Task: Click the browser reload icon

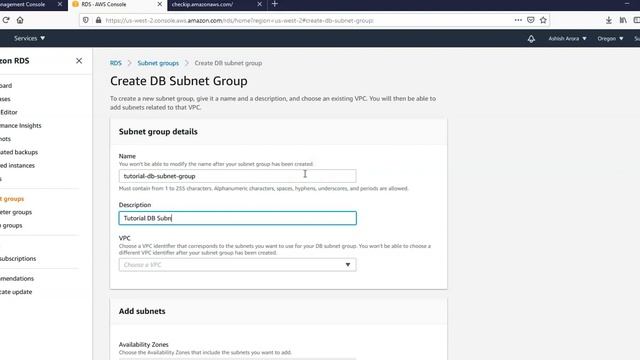Action: tap(6, 20)
